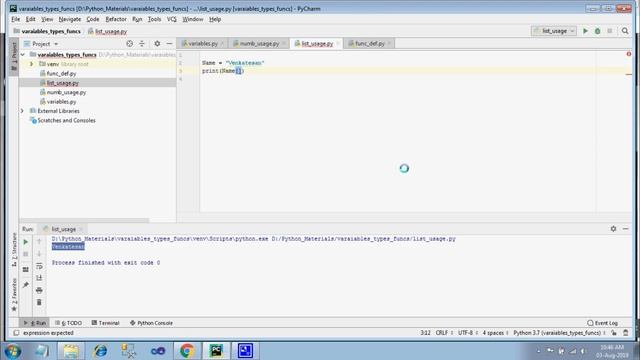The height and width of the screenshot is (360, 640).
Task: Open Scratches and Consoles
Action: coord(66,120)
